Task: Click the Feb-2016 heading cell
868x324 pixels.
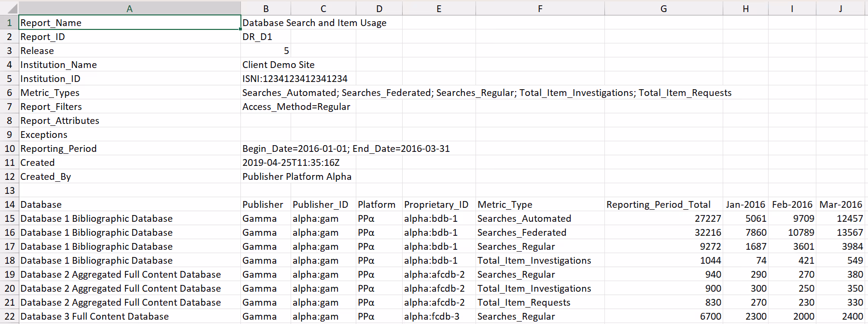Action: point(792,204)
